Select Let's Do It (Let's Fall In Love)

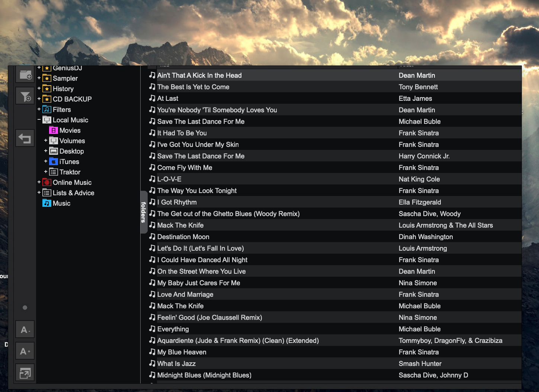(x=200, y=248)
